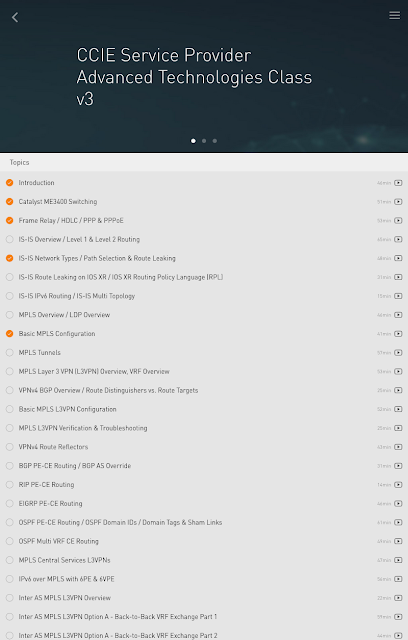Switch to the third banner page dot
408x640 pixels.
215,141
